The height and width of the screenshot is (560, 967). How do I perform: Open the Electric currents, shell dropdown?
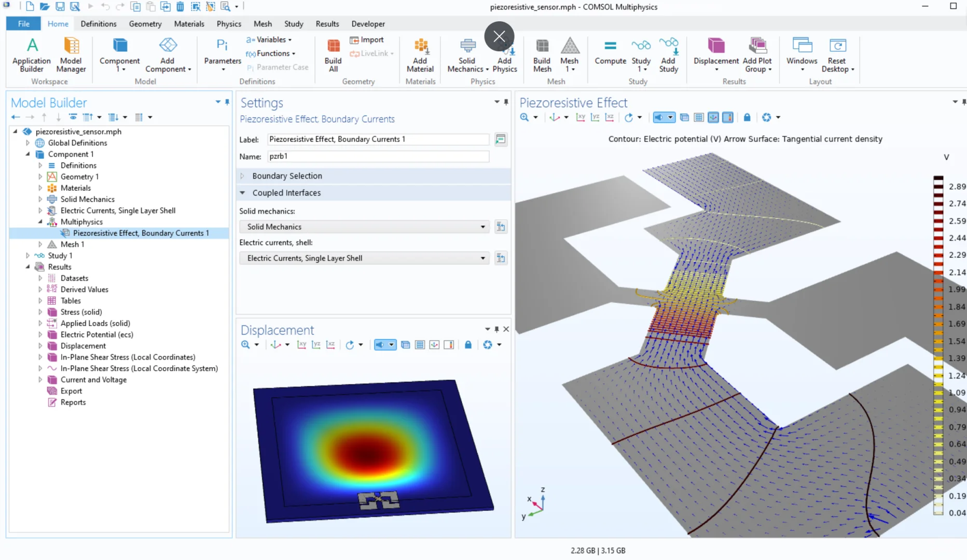coord(364,258)
